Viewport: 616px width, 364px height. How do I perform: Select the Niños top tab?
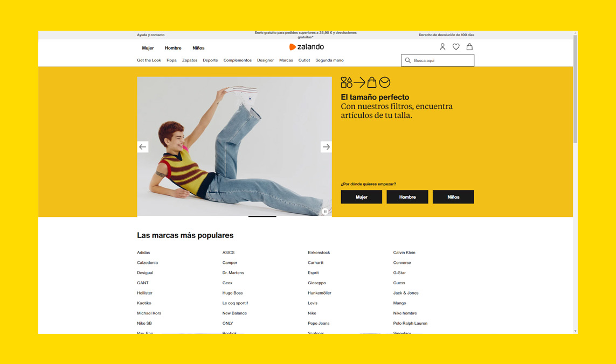click(198, 48)
